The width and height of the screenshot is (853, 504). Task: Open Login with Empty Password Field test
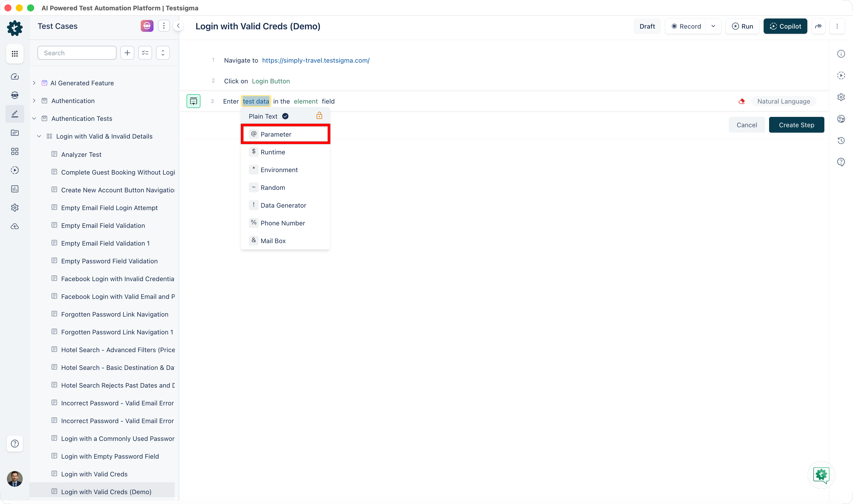point(110,456)
